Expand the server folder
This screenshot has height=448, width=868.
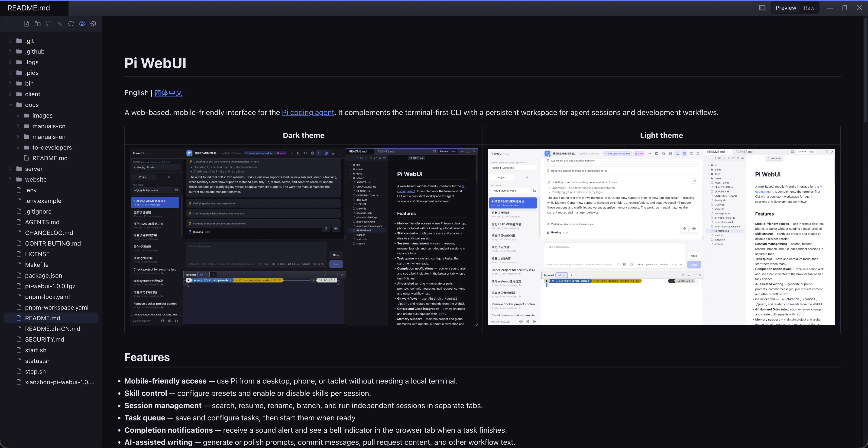(x=10, y=169)
